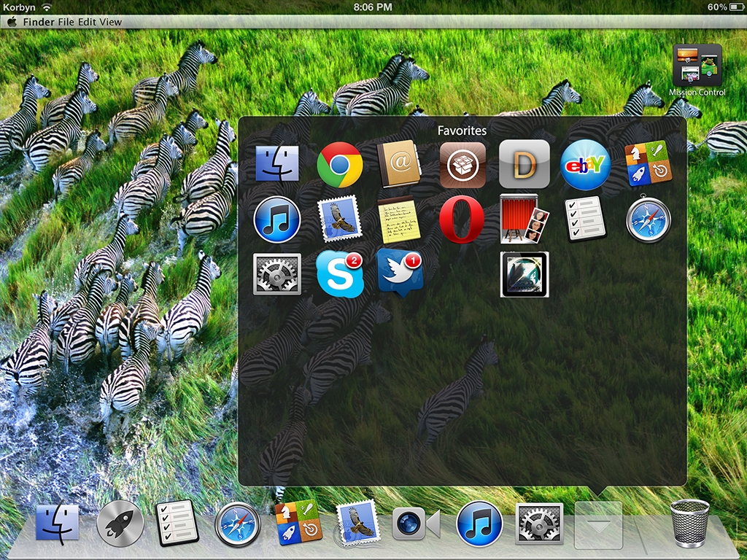
Task: Open System Preferences gear in the dock
Action: click(539, 524)
